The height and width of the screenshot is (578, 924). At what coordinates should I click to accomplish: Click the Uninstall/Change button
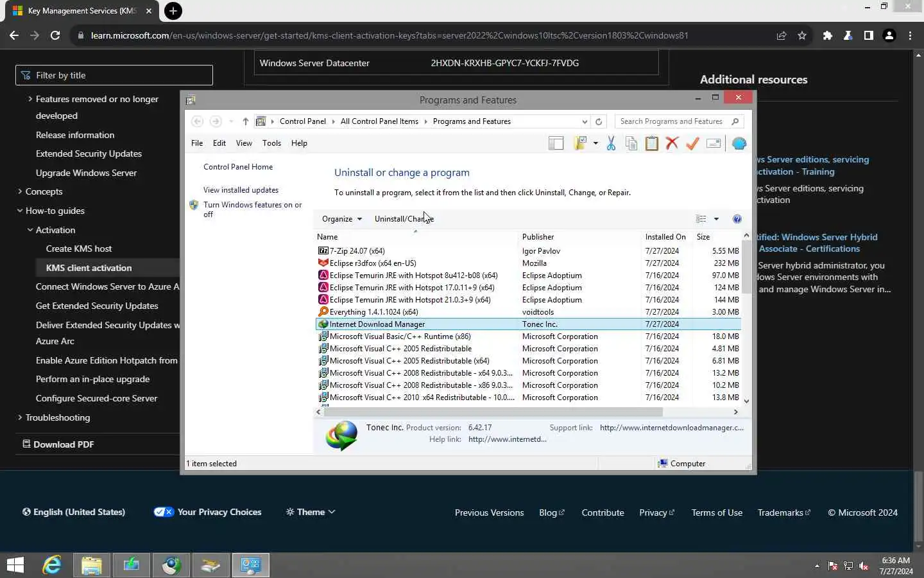[x=404, y=219]
